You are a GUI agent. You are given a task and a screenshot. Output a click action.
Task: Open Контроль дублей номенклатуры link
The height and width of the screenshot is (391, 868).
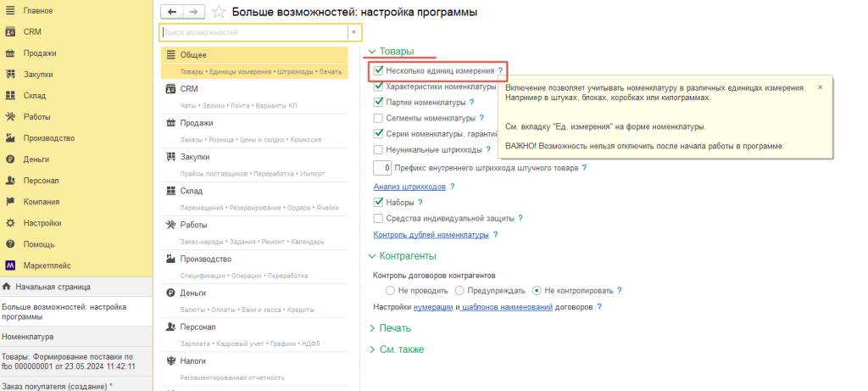[x=431, y=235]
